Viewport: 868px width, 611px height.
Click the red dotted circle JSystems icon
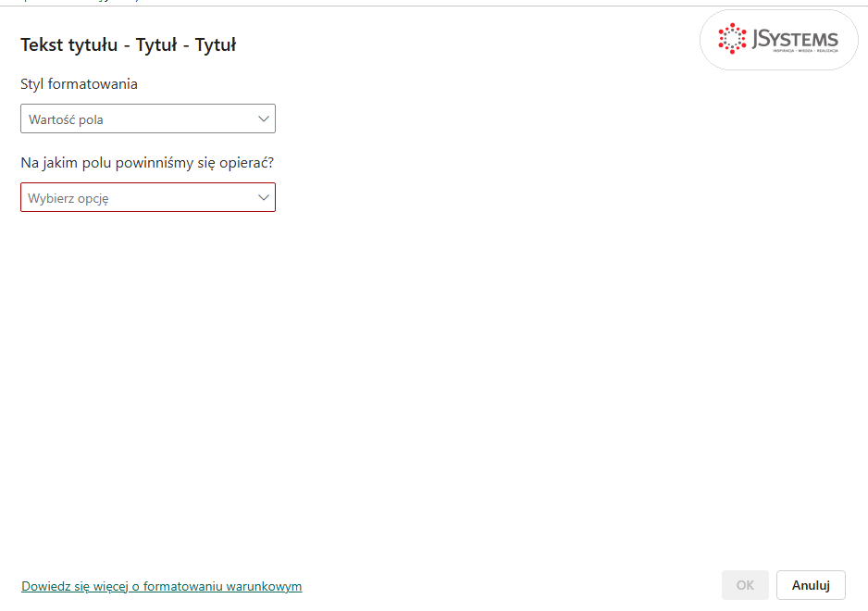click(x=732, y=38)
